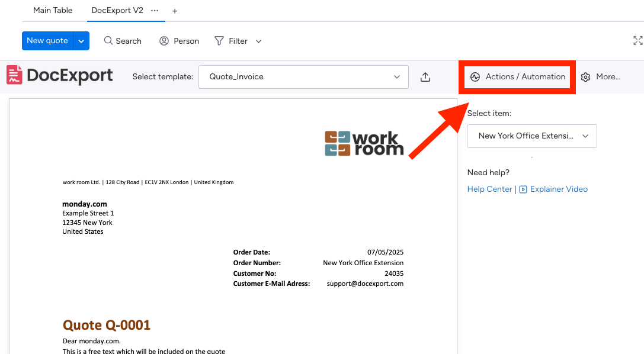Image resolution: width=644 pixels, height=354 pixels.
Task: Click the 'Select template:' label
Action: coord(163,77)
